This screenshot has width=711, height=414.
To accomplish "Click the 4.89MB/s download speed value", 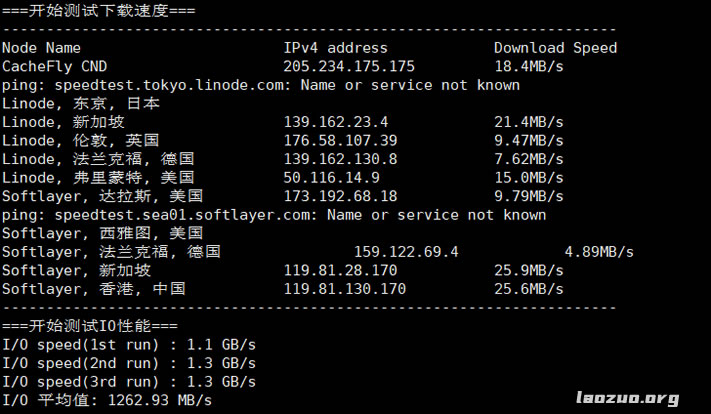I will point(598,252).
